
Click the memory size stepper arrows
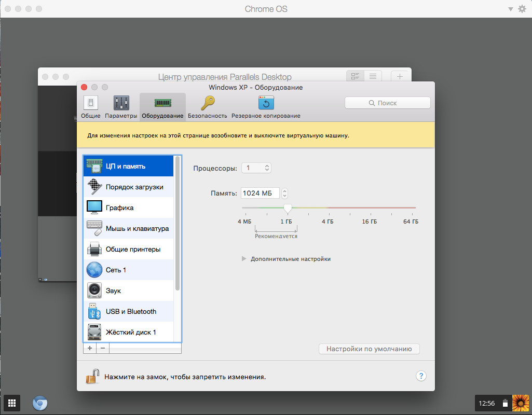284,193
